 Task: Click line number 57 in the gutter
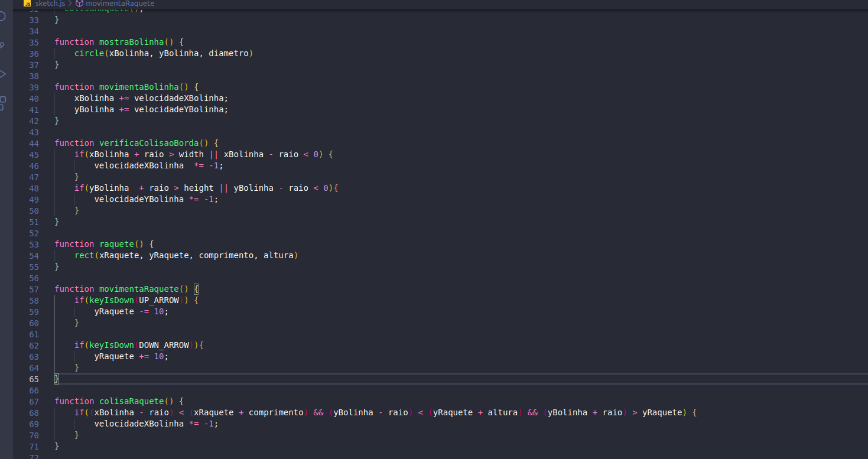click(34, 289)
